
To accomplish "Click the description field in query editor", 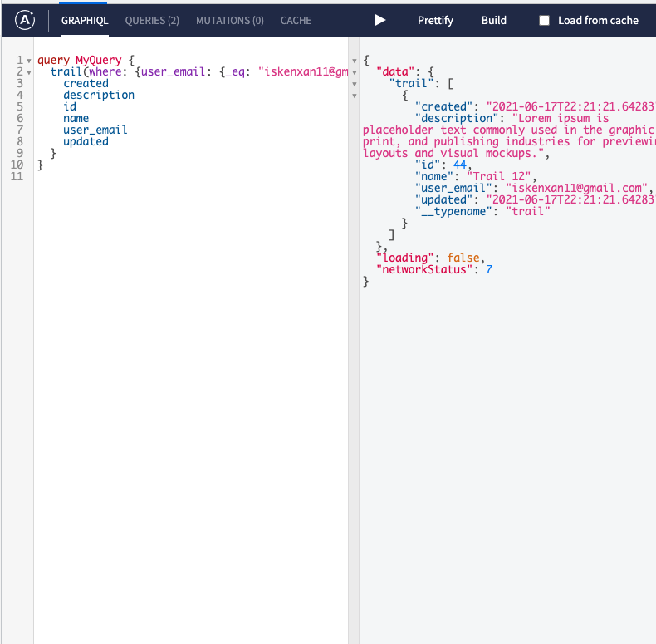I will click(x=98, y=95).
